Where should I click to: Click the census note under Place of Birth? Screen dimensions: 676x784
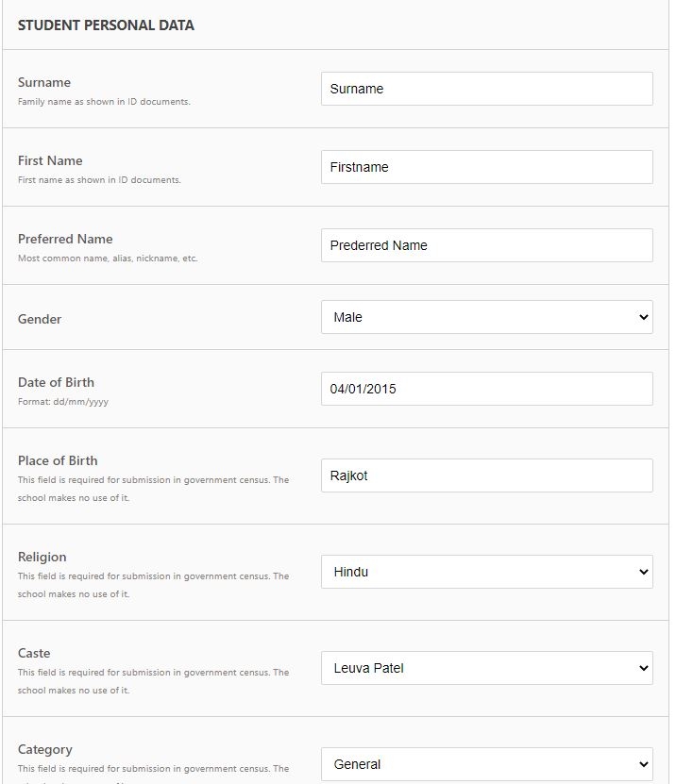(154, 489)
